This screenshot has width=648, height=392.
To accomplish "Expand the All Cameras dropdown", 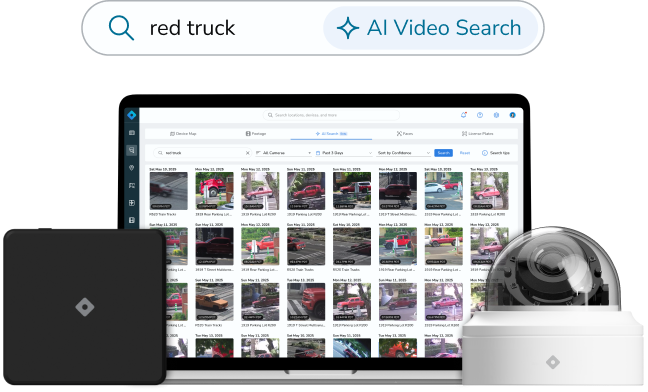I will coord(283,153).
